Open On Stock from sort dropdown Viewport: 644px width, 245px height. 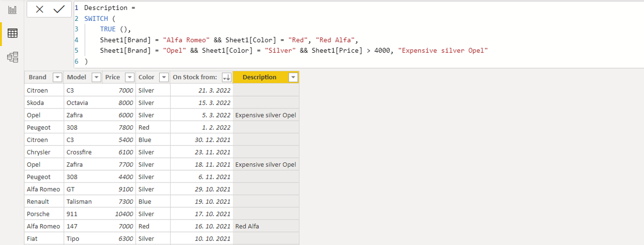click(x=226, y=77)
